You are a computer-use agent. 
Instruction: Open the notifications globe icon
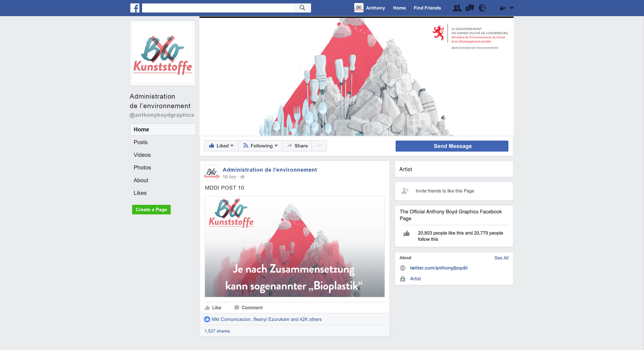(x=482, y=8)
